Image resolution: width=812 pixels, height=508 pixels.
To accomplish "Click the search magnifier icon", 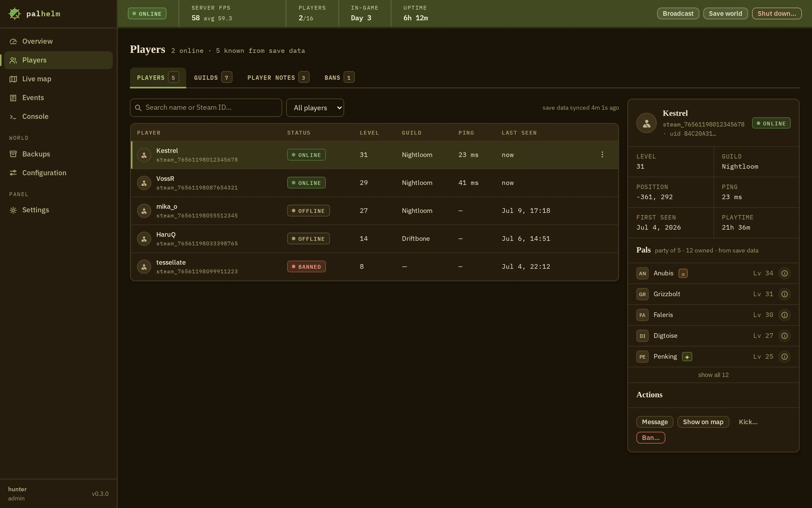I will click(x=138, y=108).
